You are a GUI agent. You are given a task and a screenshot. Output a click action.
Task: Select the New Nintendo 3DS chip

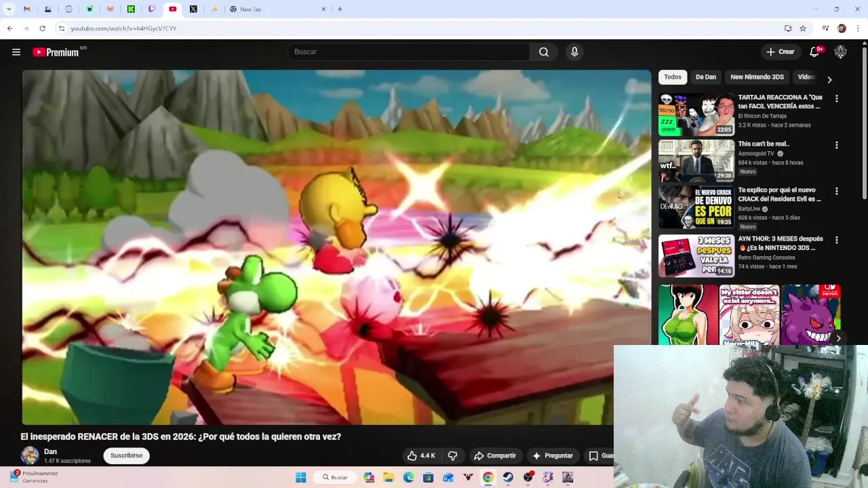coord(757,77)
